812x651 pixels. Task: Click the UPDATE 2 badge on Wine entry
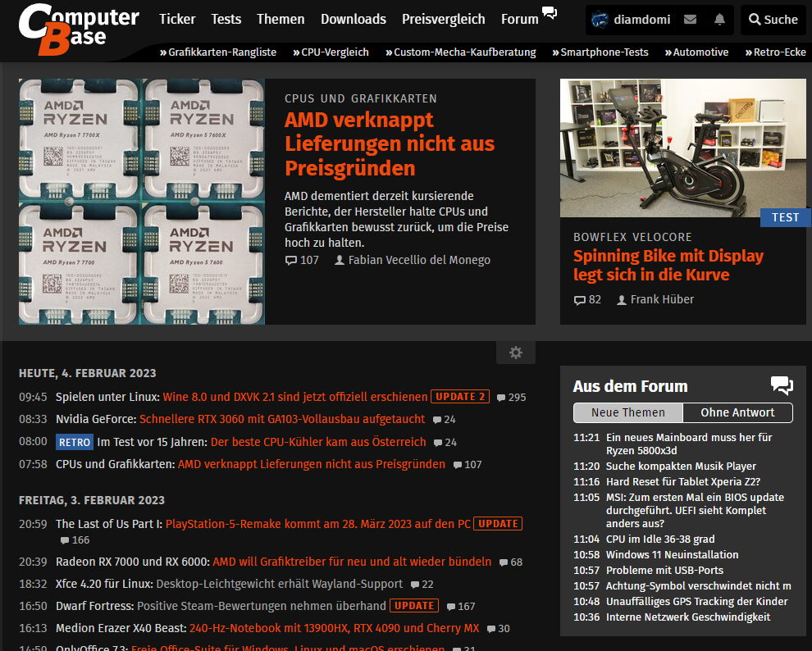[460, 396]
